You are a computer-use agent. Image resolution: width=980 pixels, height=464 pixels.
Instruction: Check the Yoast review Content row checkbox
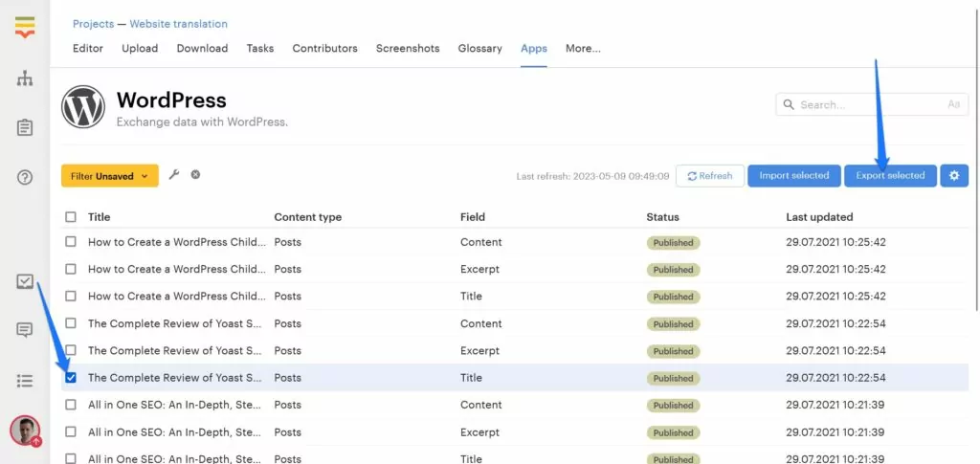[x=71, y=322]
